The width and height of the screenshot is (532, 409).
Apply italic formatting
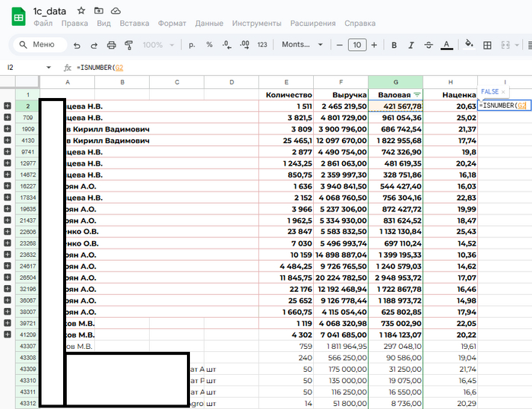pyautogui.click(x=411, y=45)
